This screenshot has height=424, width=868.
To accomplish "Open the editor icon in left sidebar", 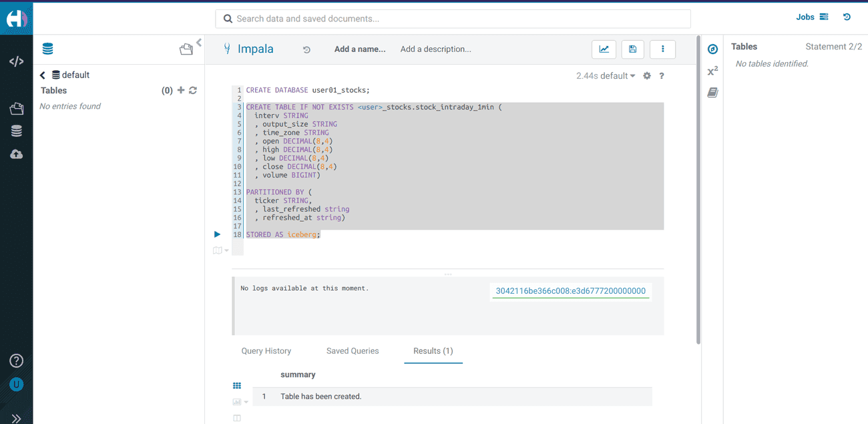I will point(16,61).
